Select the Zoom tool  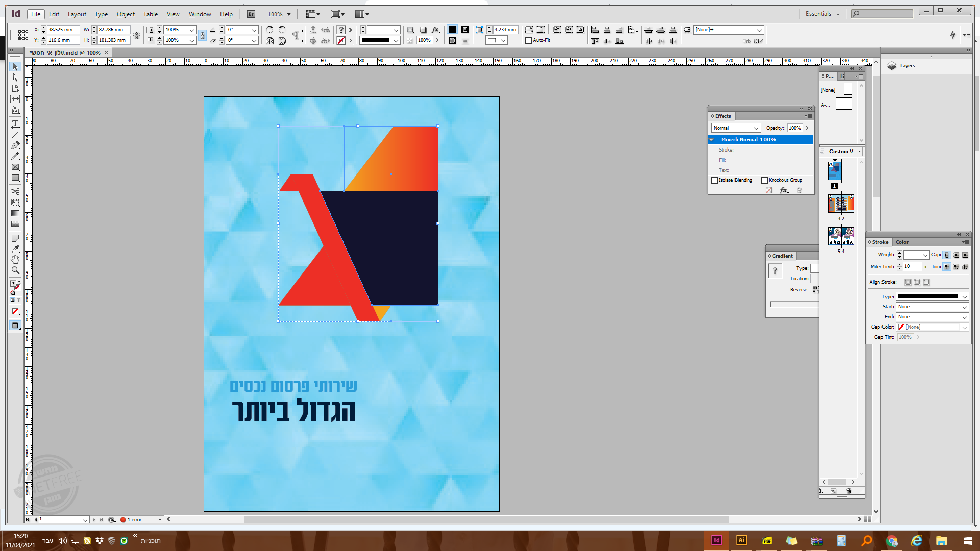pyautogui.click(x=15, y=270)
